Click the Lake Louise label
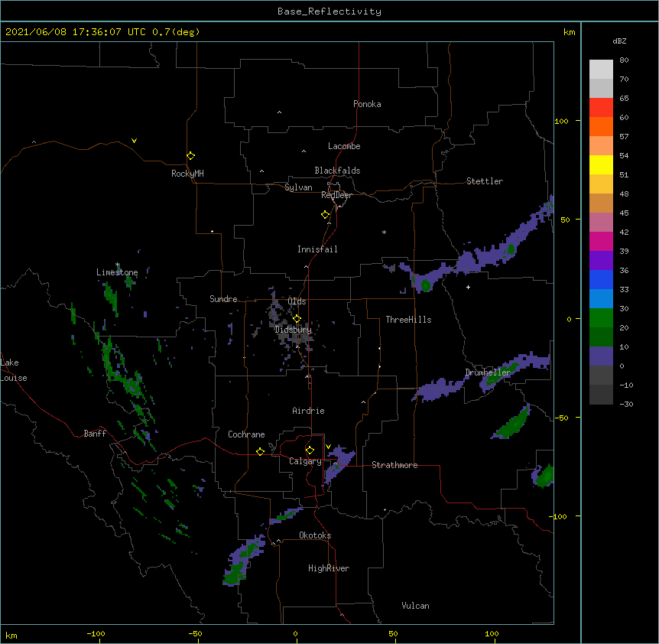Viewport: 659px width, 644px height. [14, 370]
